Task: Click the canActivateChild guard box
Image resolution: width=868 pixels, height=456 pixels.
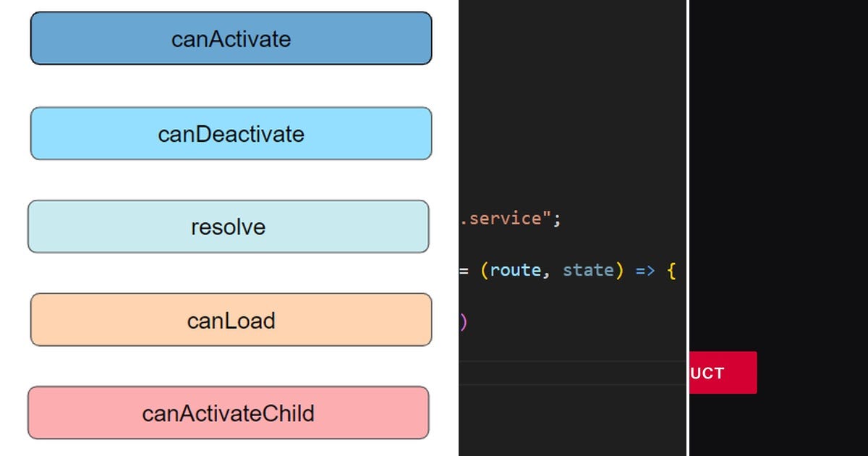Action: [229, 413]
